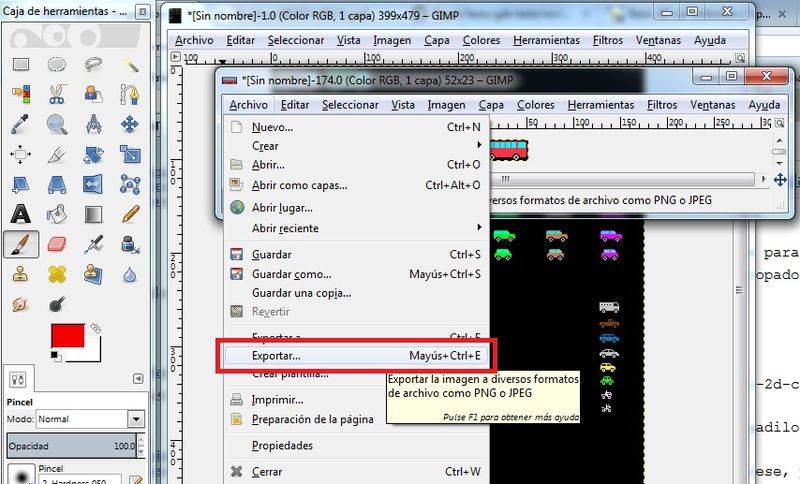Open the white background color swatch
This screenshot has height=484, width=800.
(93, 354)
